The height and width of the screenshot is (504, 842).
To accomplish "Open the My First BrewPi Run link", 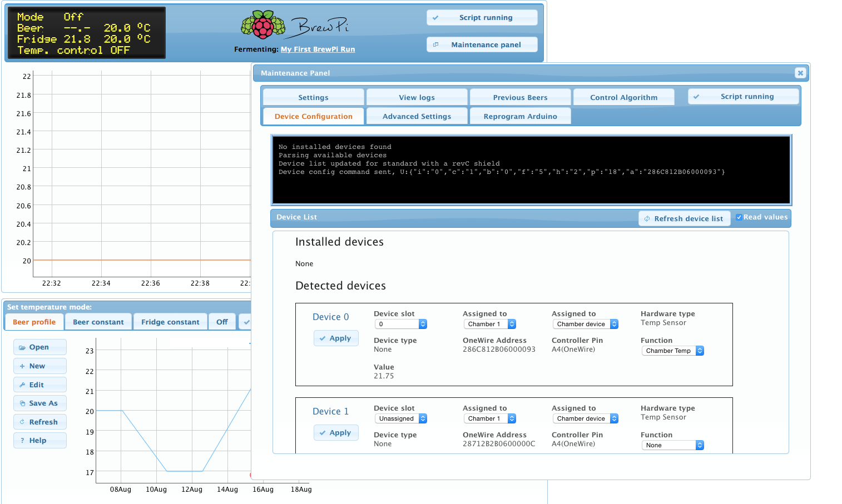I will 318,49.
